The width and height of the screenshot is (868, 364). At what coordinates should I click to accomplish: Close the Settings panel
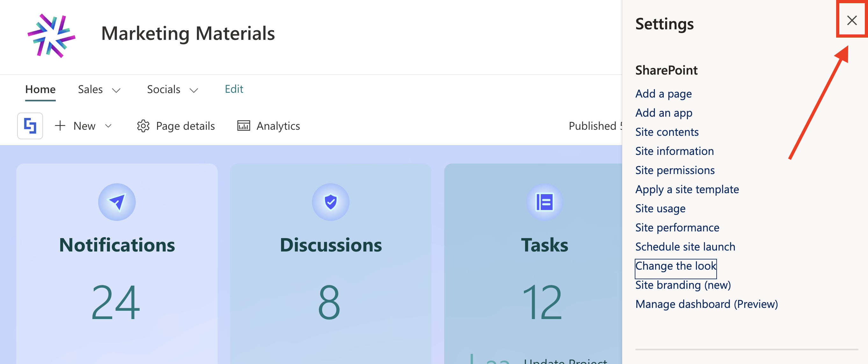[x=851, y=21]
